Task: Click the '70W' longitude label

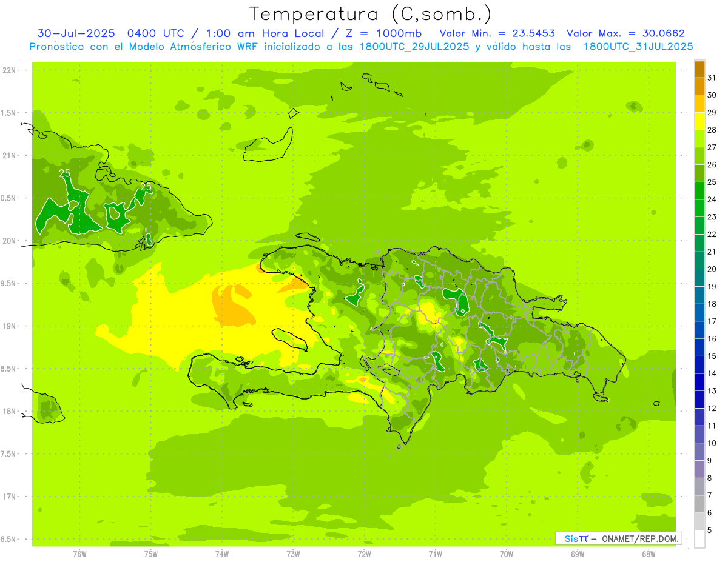Action: (x=507, y=554)
